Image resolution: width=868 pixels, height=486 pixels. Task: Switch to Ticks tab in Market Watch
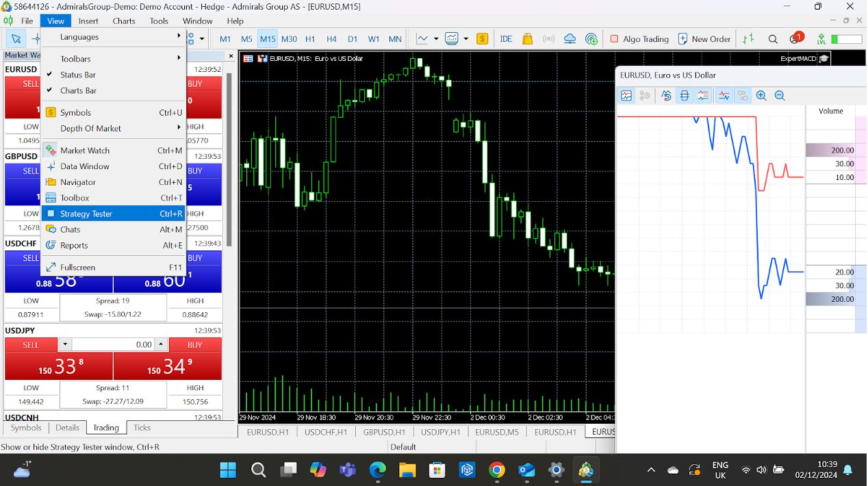(142, 428)
